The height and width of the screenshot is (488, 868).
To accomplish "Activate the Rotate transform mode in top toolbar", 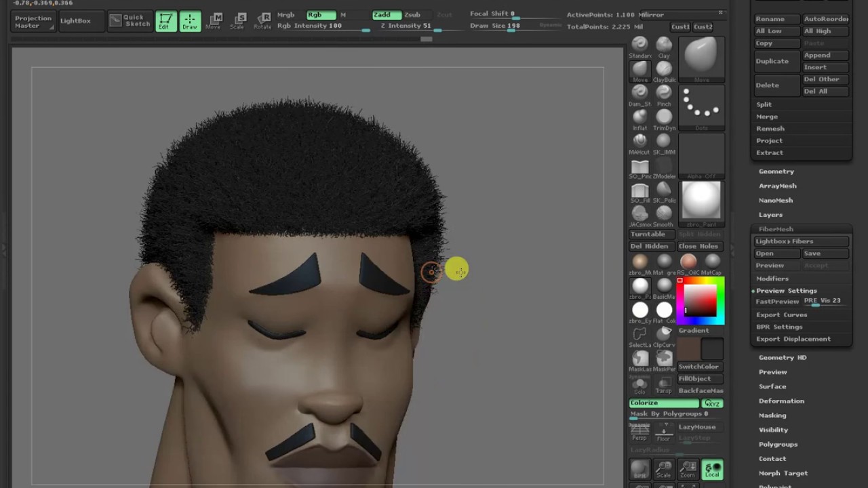I will click(x=262, y=22).
